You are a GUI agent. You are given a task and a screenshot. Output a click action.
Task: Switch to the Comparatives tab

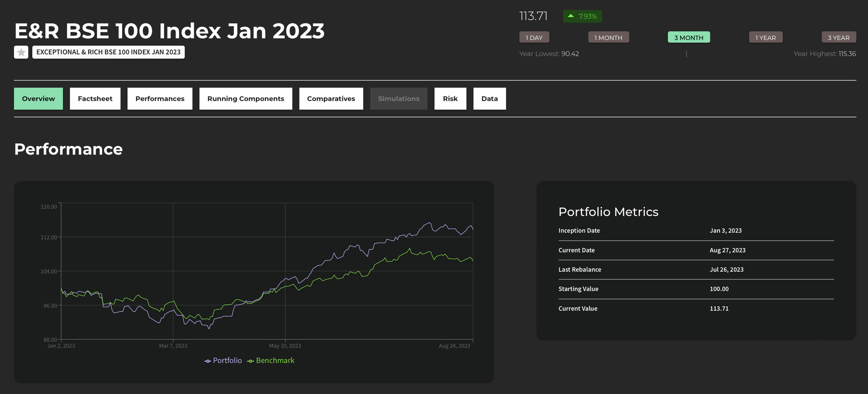[331, 98]
